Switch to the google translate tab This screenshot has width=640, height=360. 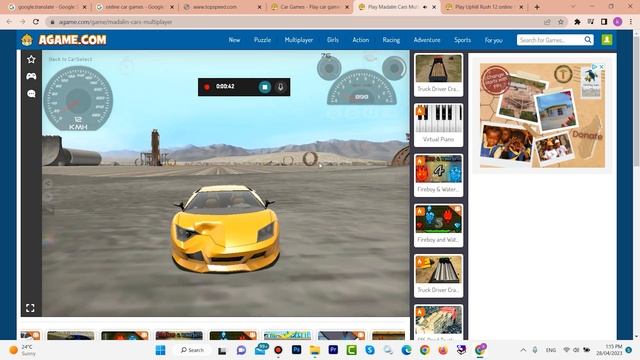coord(47,7)
